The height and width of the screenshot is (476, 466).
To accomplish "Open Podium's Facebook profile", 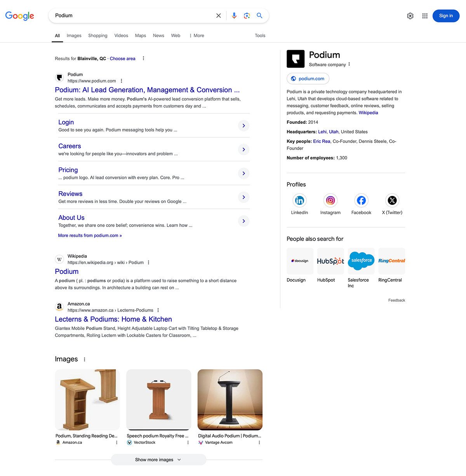I will coord(361,201).
